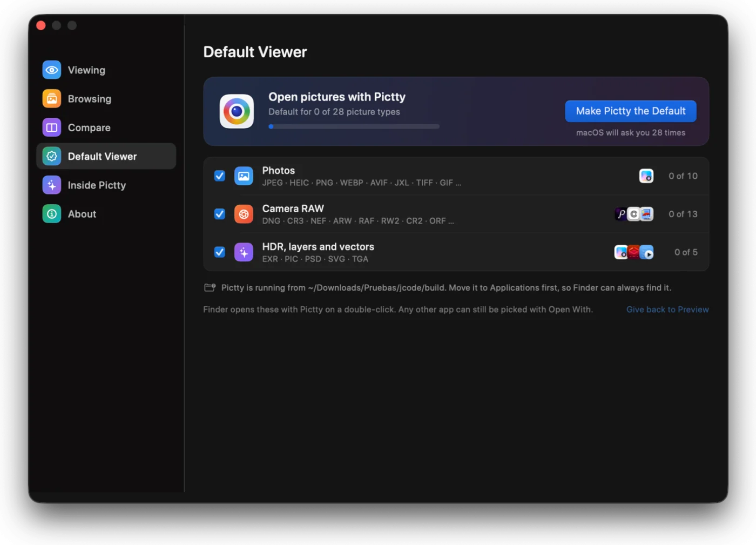Click the "0 of 10" count in Photos row

click(x=683, y=176)
